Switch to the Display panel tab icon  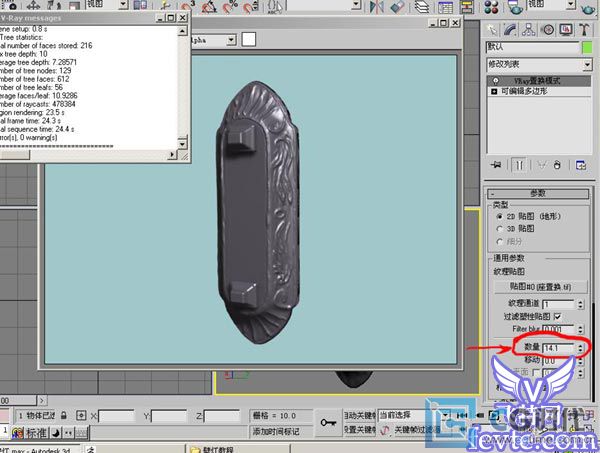(x=566, y=29)
